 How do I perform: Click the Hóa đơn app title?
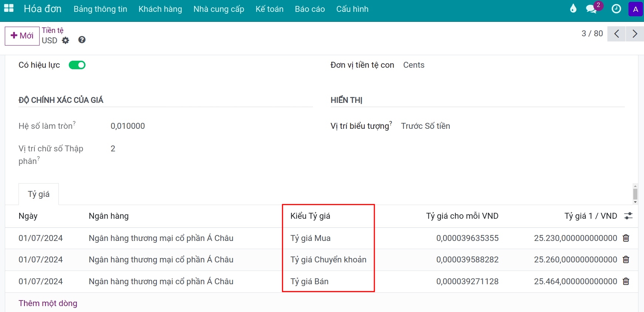pos(43,9)
